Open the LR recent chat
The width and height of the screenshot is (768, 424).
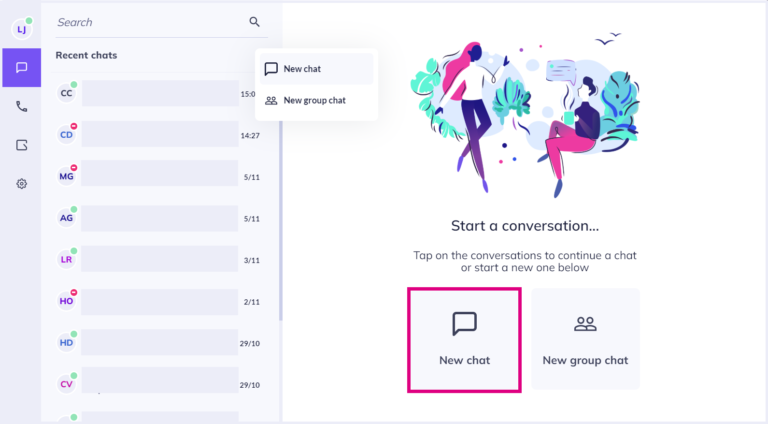click(159, 259)
